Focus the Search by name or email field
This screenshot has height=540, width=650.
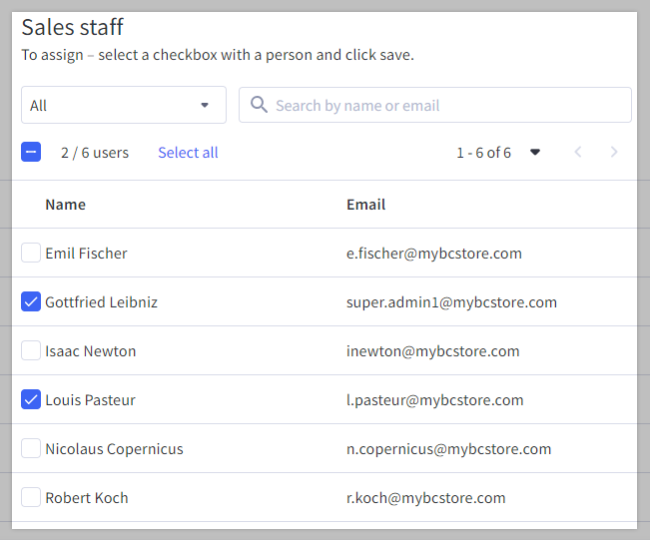point(435,105)
